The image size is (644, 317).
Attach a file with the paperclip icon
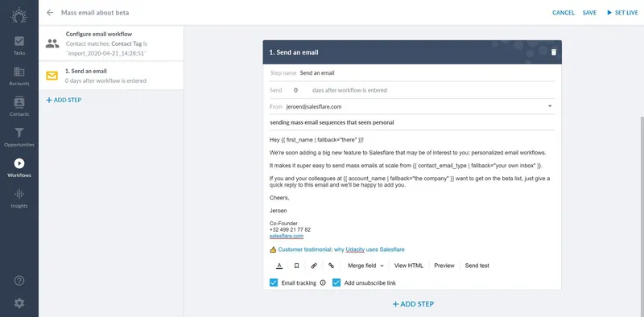tap(314, 266)
